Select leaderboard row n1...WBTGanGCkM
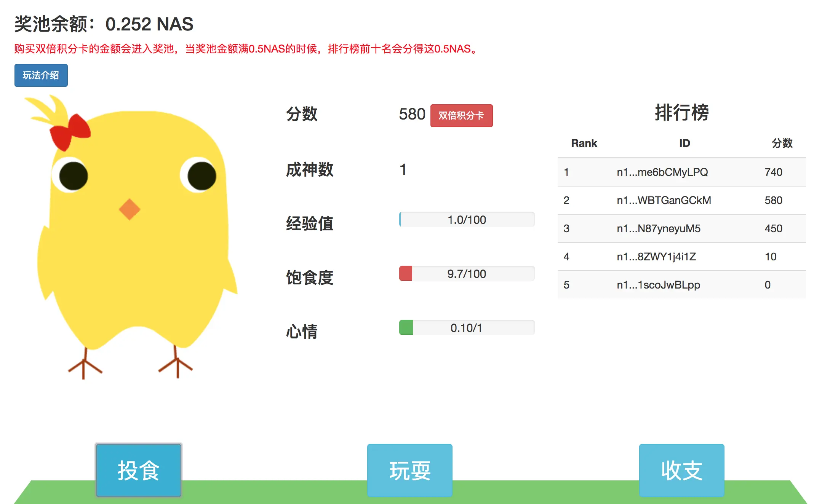This screenshot has height=504, width=838. [664, 200]
